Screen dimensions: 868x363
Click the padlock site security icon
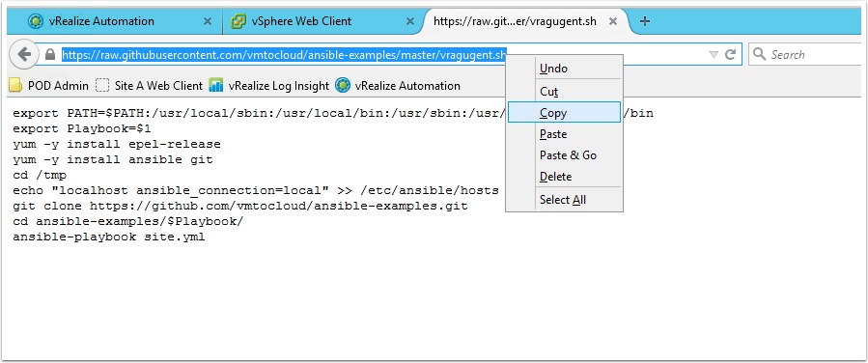click(x=50, y=54)
